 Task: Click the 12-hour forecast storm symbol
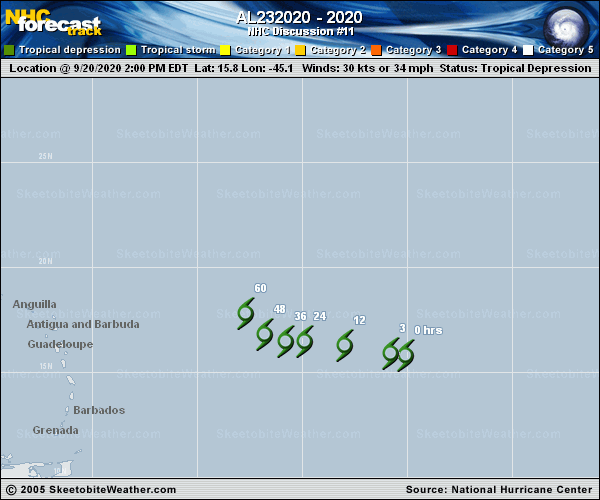pos(345,346)
